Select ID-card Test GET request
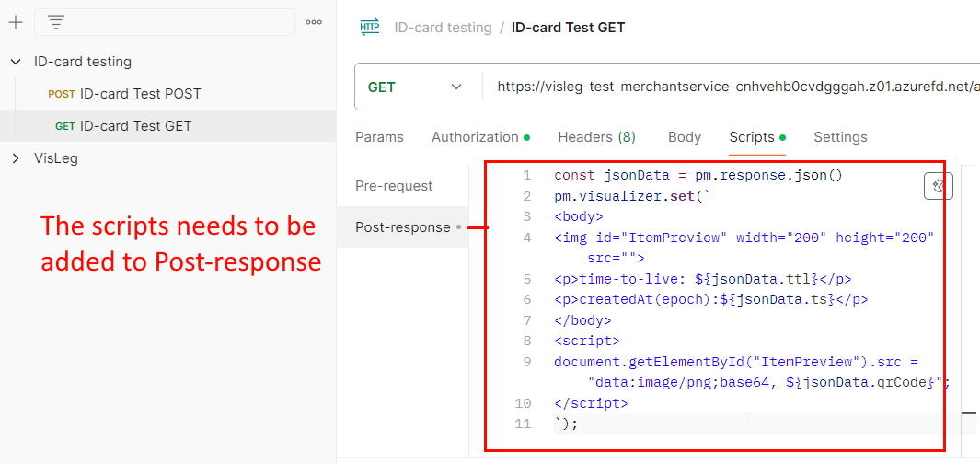 (123, 126)
